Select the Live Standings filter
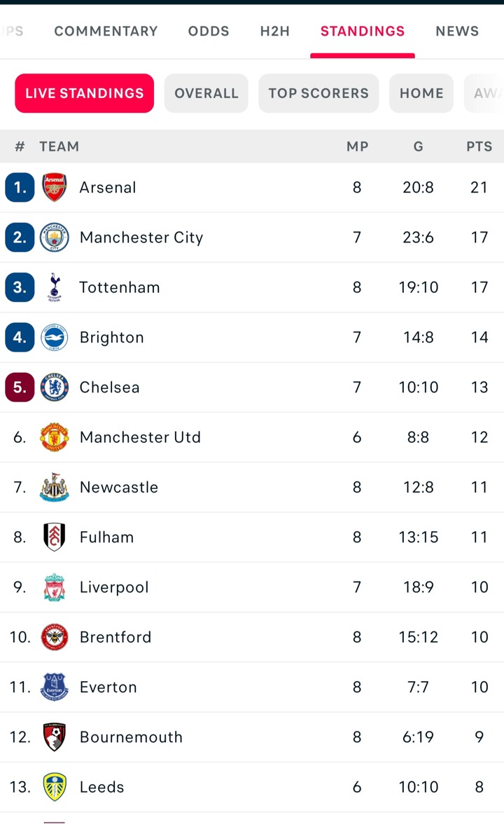Image resolution: width=504 pixels, height=824 pixels. (x=85, y=93)
